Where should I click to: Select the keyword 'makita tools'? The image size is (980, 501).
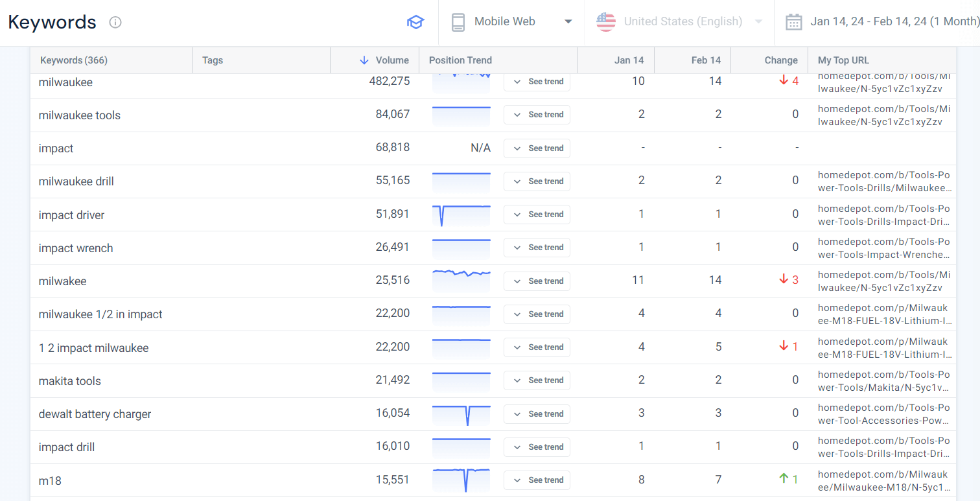coord(70,381)
